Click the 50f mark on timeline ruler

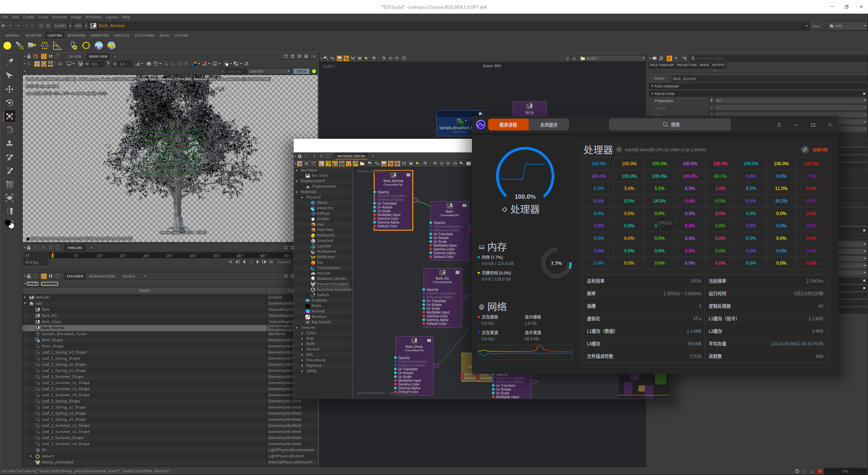tap(287, 255)
